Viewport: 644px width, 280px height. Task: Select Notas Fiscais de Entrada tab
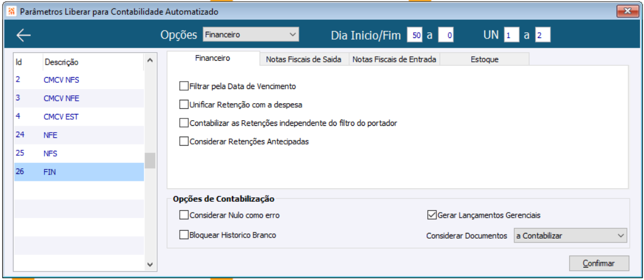point(394,60)
